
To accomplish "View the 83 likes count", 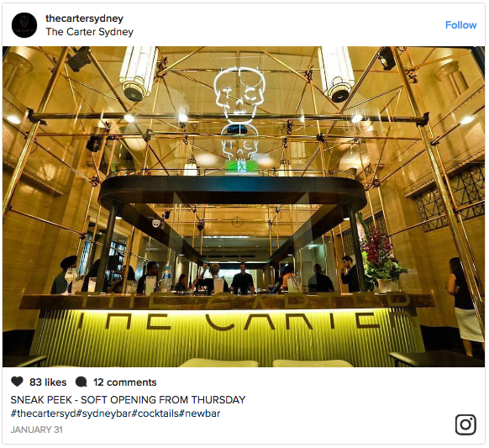I will 48,382.
